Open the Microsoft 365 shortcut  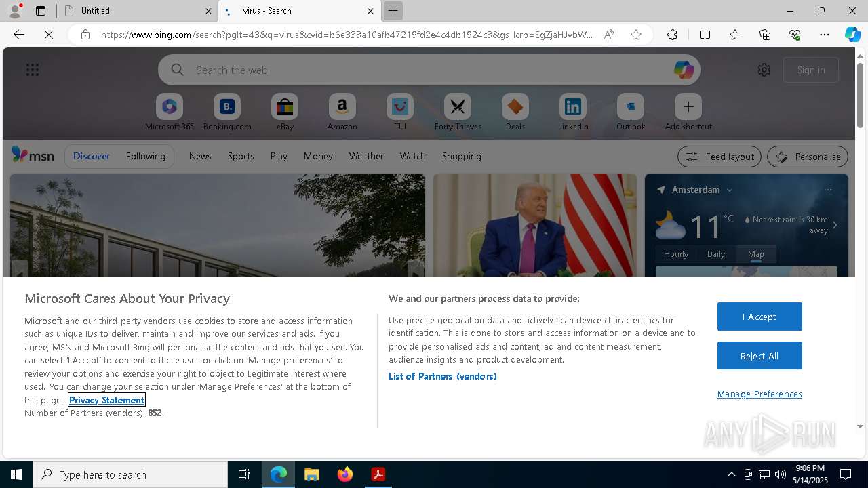170,112
